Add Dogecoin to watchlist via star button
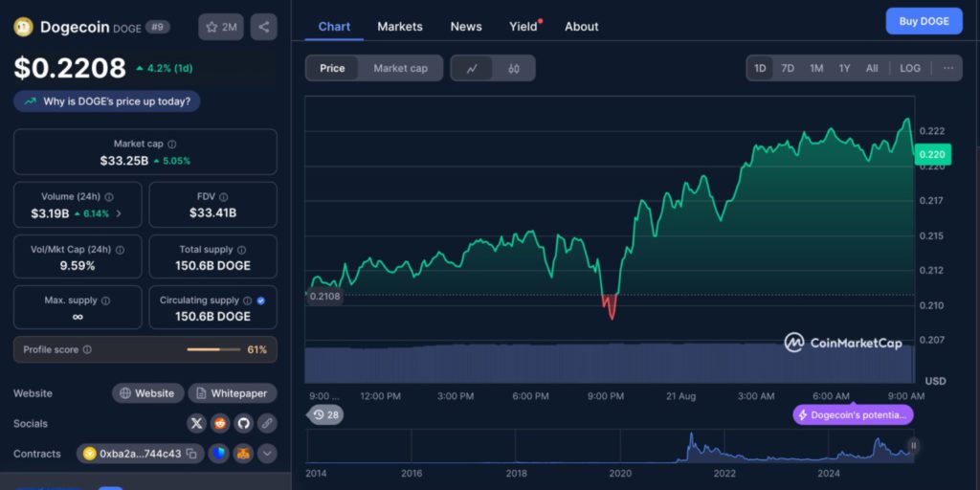 pos(221,27)
